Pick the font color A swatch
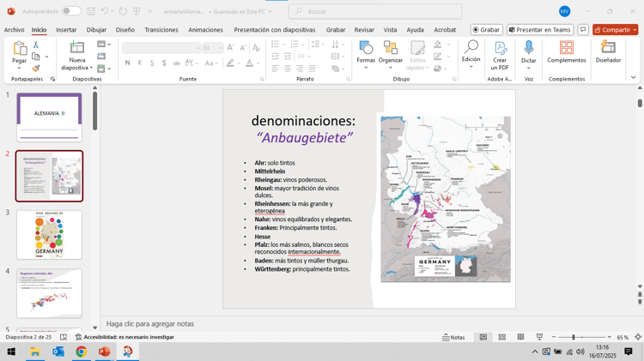The image size is (644, 361). pos(249,63)
